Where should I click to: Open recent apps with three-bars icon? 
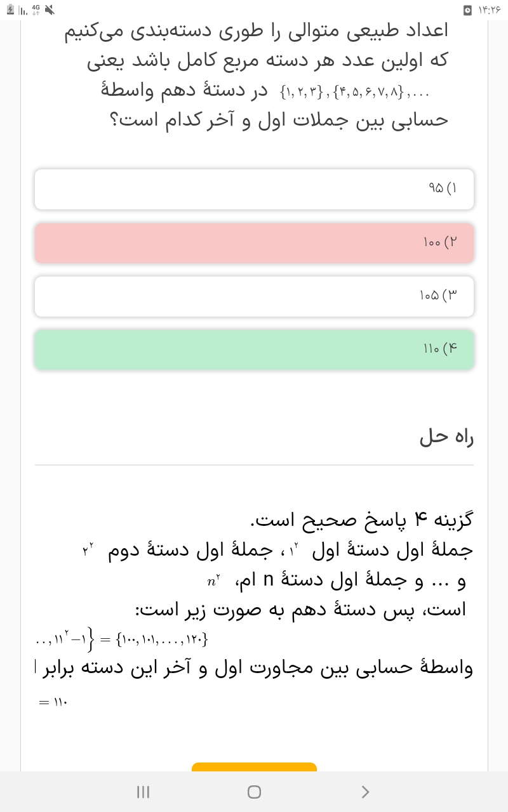click(144, 792)
